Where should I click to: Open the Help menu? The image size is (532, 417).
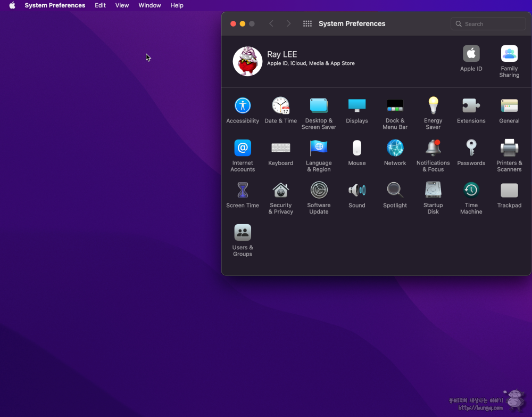[x=177, y=5]
